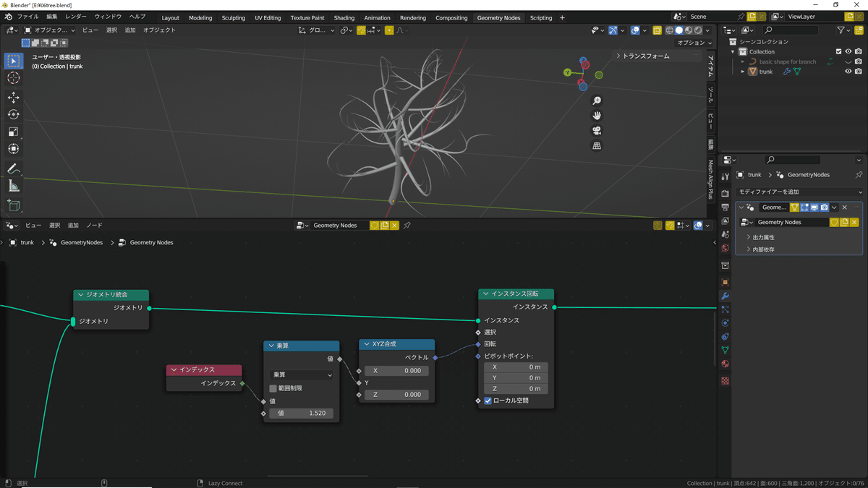The width and height of the screenshot is (868, 488).
Task: Click the outliner search field
Action: point(792,30)
